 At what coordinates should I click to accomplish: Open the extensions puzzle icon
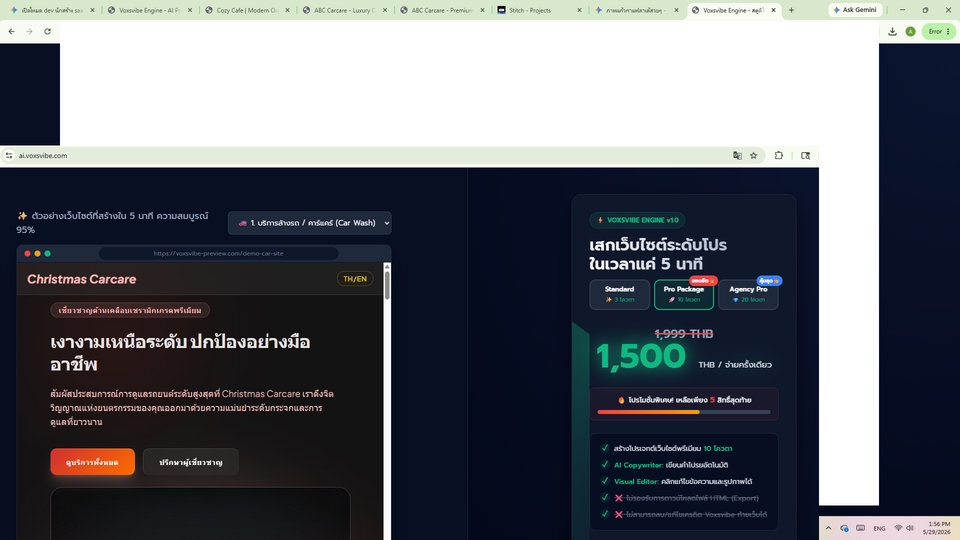point(779,156)
